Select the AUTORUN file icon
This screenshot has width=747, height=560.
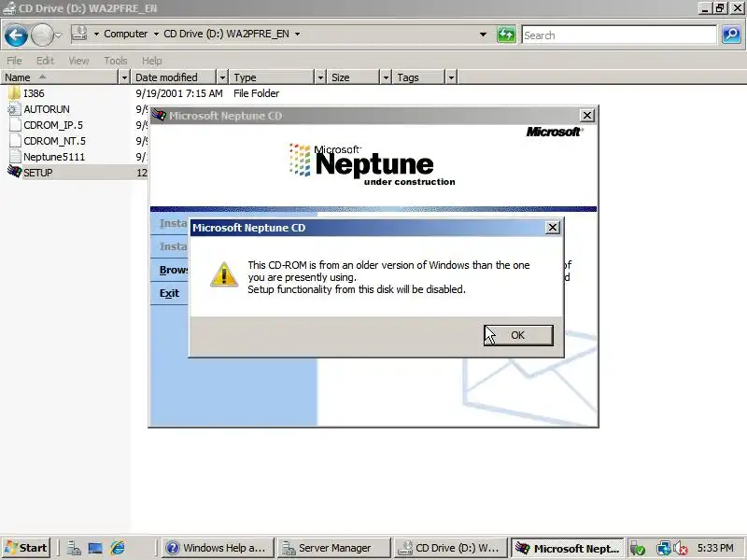pos(15,109)
